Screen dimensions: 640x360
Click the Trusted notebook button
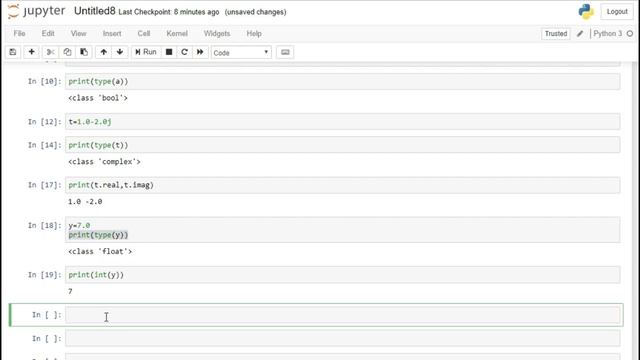point(556,33)
